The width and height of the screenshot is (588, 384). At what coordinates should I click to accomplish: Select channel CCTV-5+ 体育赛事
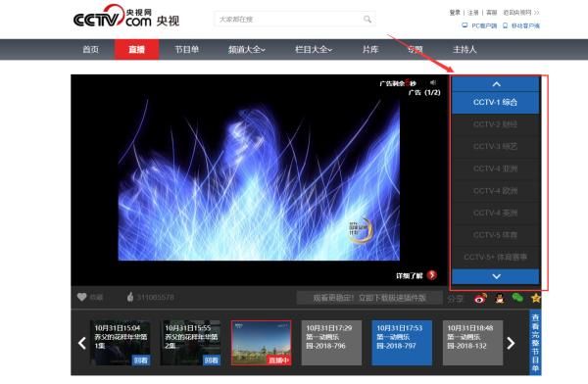496,258
